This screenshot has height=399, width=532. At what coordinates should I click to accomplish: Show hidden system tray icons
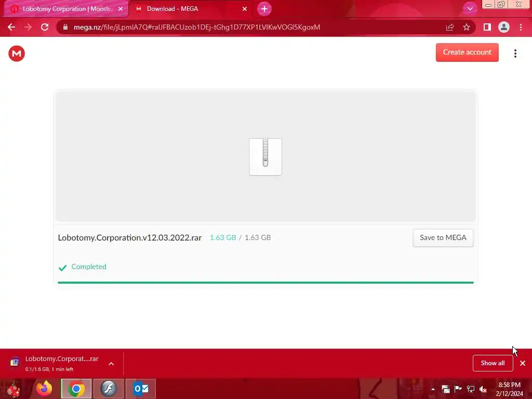(433, 389)
